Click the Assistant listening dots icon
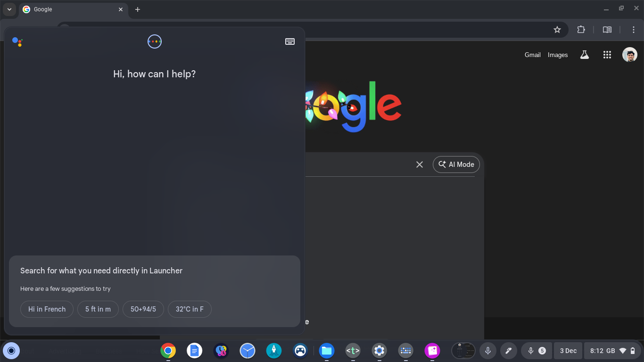 point(155,41)
